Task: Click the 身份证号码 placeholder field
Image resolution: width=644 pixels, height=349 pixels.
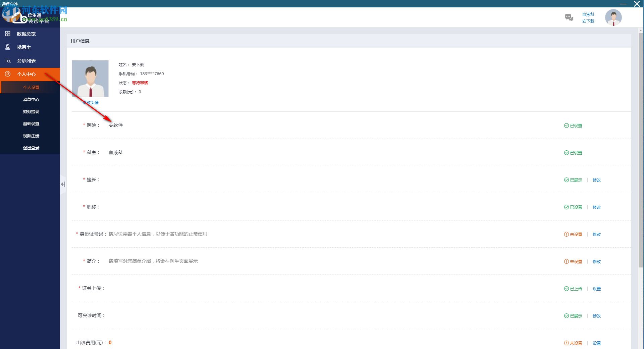Action: pyautogui.click(x=158, y=234)
